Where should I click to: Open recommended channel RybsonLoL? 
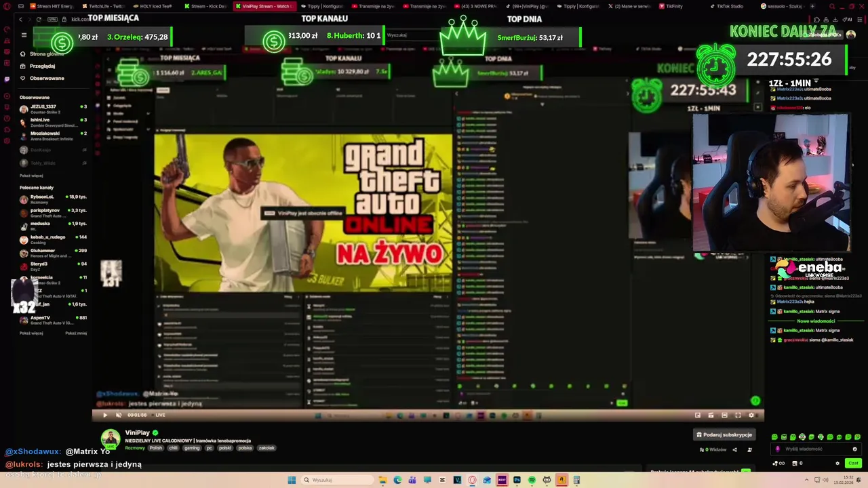[x=53, y=199]
